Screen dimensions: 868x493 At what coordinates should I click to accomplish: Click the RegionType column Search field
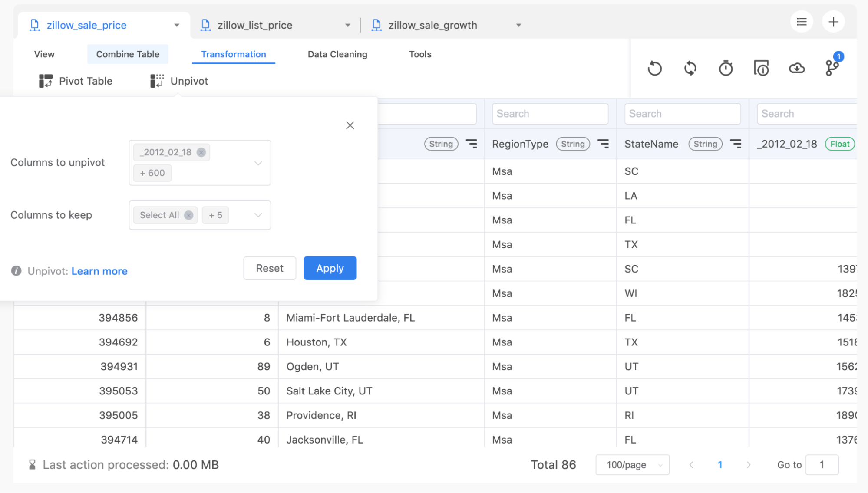coord(550,114)
